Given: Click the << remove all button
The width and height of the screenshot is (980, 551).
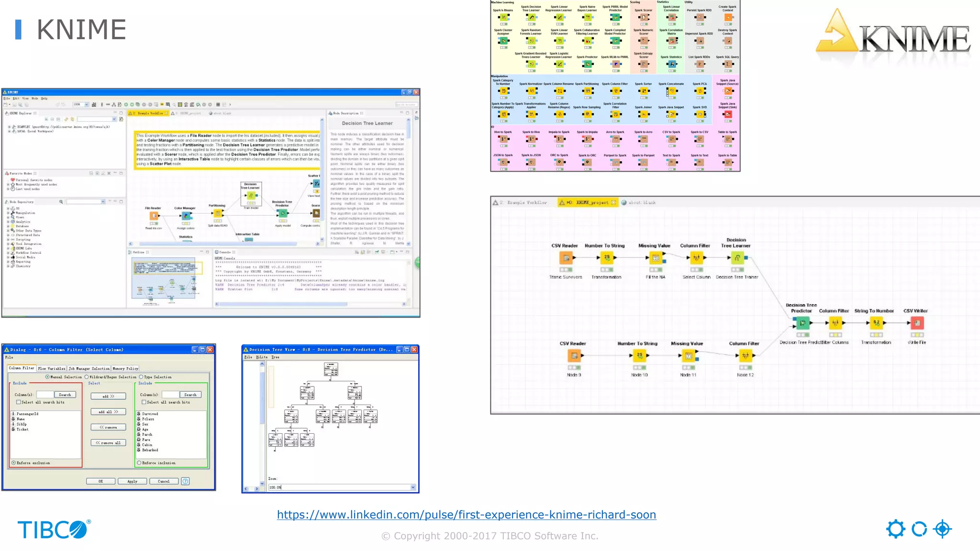Looking at the screenshot, I should pyautogui.click(x=109, y=443).
